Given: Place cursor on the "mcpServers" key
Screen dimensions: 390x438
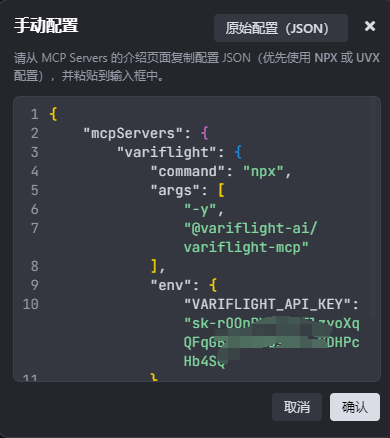Looking at the screenshot, I should [133, 133].
